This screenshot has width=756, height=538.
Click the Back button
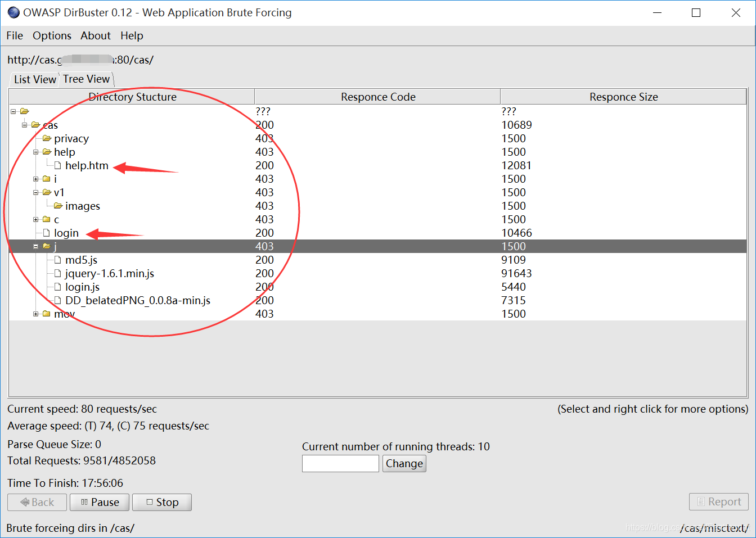tap(37, 502)
